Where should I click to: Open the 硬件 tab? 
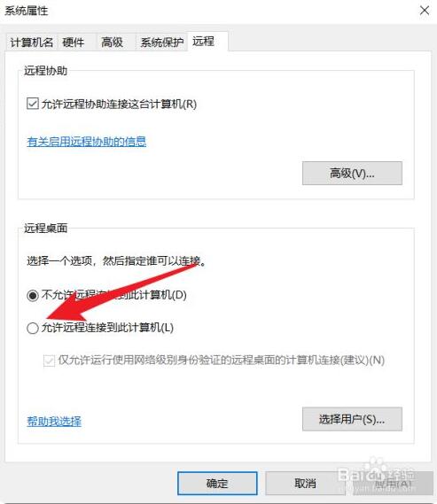point(74,43)
